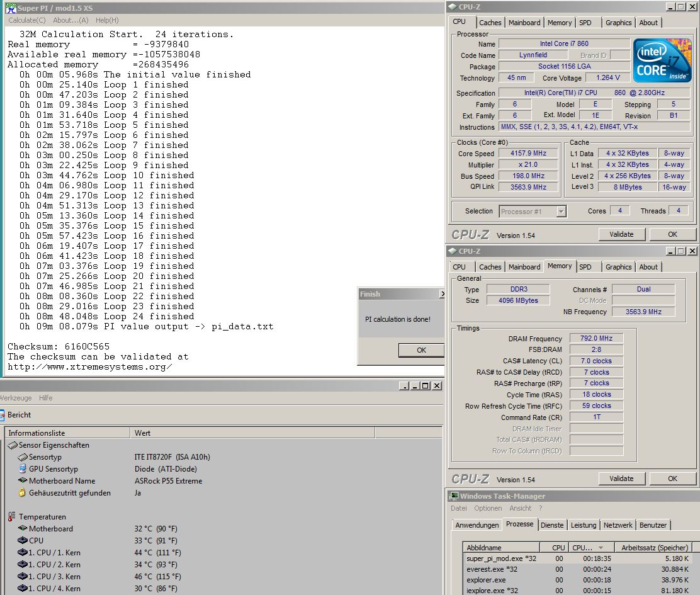The height and width of the screenshot is (595, 700).
Task: Open Anwendungen tab in Task-Manager
Action: pos(477,525)
